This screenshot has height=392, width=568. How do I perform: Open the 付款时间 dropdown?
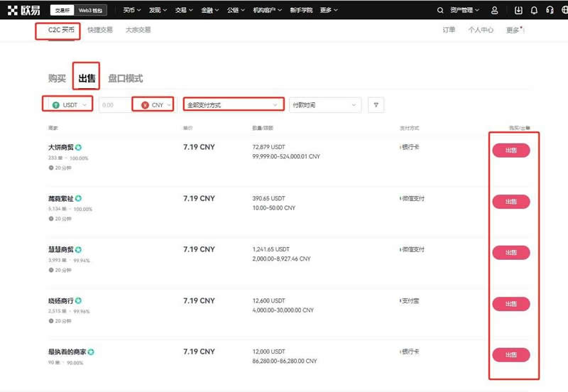coord(324,105)
